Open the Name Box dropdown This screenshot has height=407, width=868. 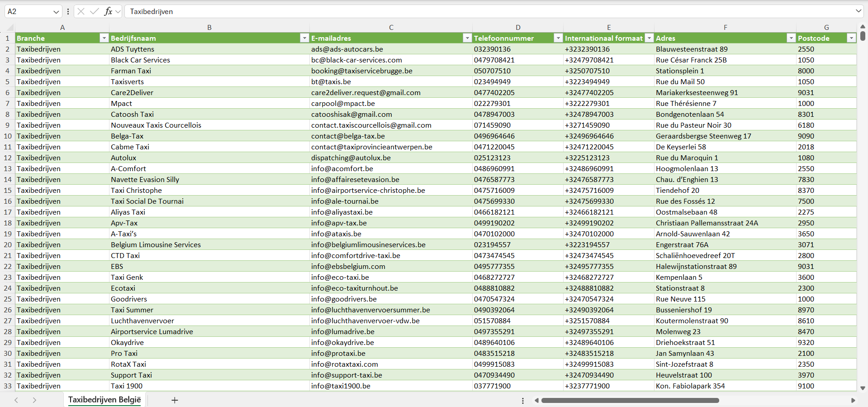coord(56,12)
